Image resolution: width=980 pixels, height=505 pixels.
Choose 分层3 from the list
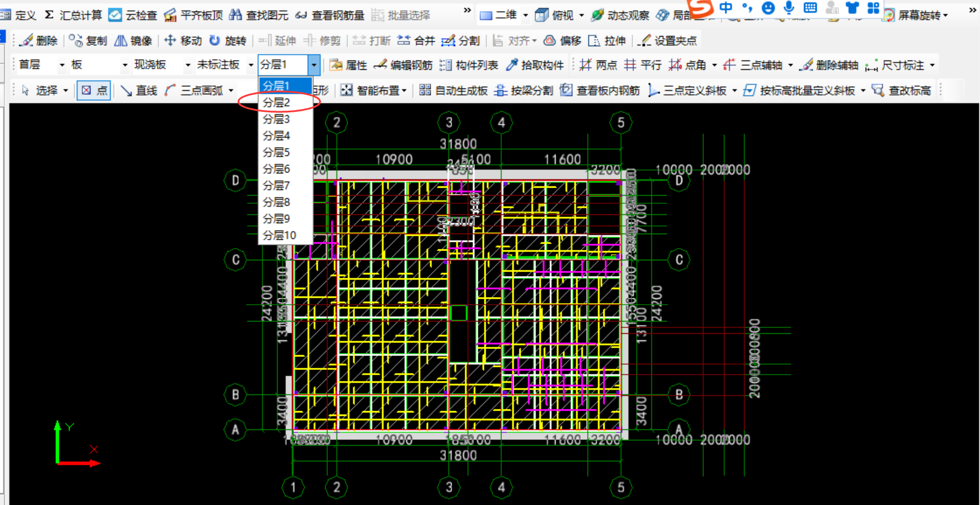285,119
